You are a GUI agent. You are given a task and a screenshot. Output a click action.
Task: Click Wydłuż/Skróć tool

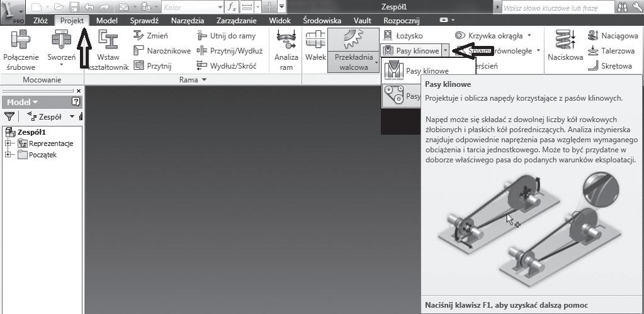226,65
